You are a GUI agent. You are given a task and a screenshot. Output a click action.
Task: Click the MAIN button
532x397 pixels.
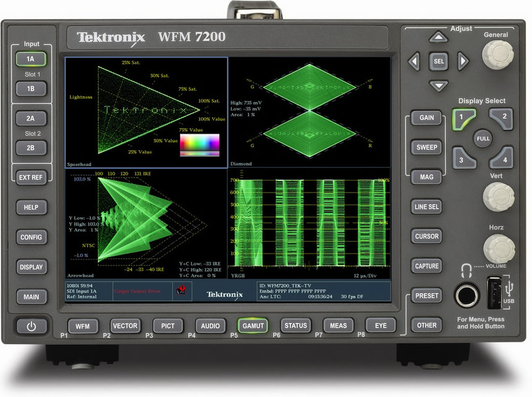pos(31,297)
